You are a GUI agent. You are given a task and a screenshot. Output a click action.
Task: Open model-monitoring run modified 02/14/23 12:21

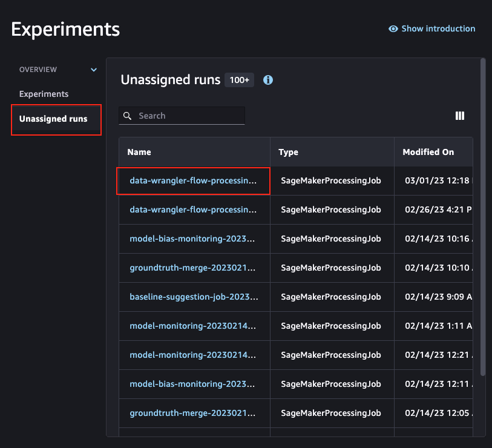coord(192,355)
